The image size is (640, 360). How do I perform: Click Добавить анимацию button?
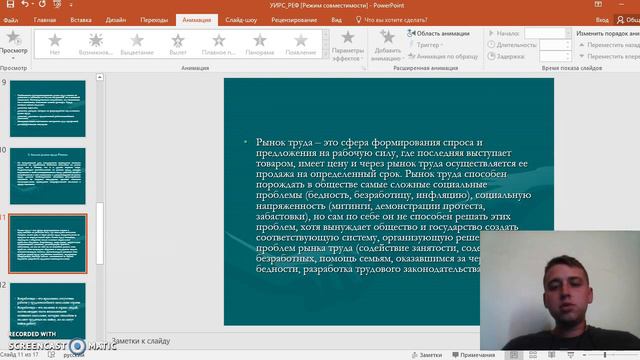click(x=387, y=45)
